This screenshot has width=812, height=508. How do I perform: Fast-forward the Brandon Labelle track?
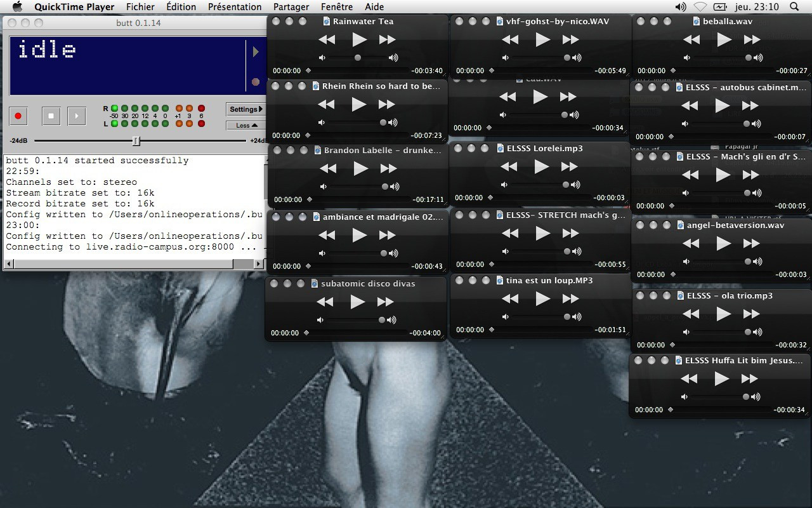tap(388, 168)
